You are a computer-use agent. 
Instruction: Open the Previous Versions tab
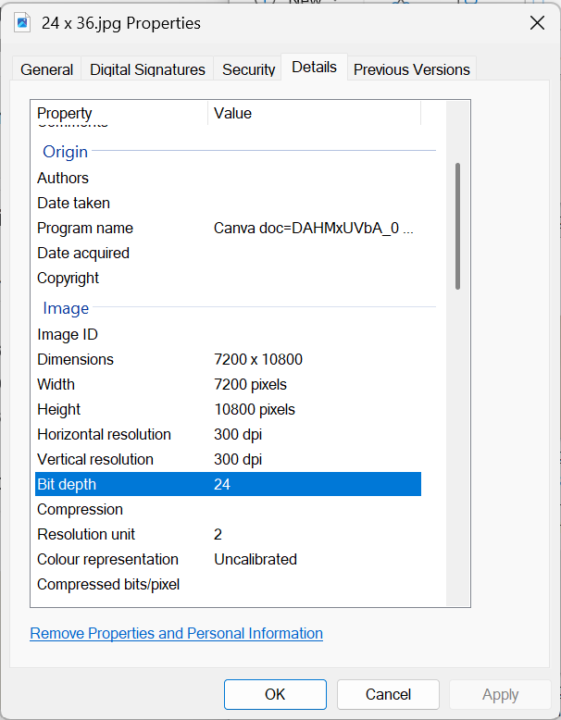click(x=411, y=69)
